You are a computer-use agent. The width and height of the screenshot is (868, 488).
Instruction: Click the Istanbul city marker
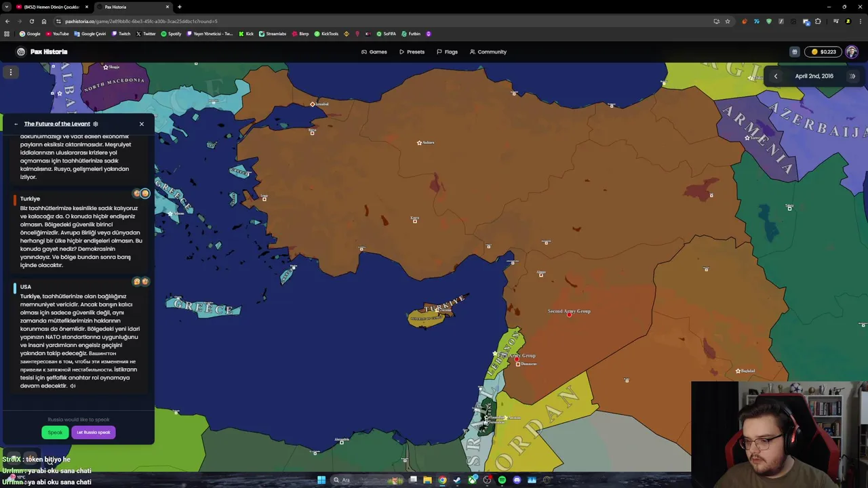tap(313, 104)
